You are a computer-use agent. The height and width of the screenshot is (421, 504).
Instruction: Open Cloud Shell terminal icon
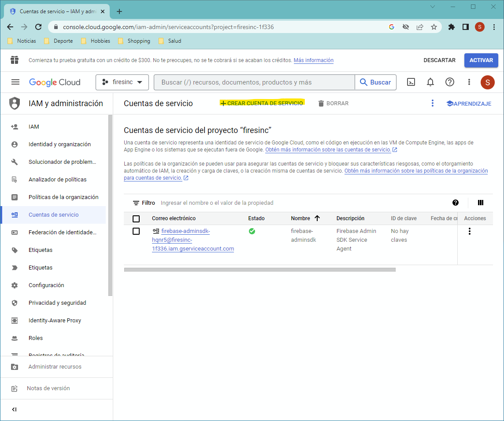tap(411, 82)
